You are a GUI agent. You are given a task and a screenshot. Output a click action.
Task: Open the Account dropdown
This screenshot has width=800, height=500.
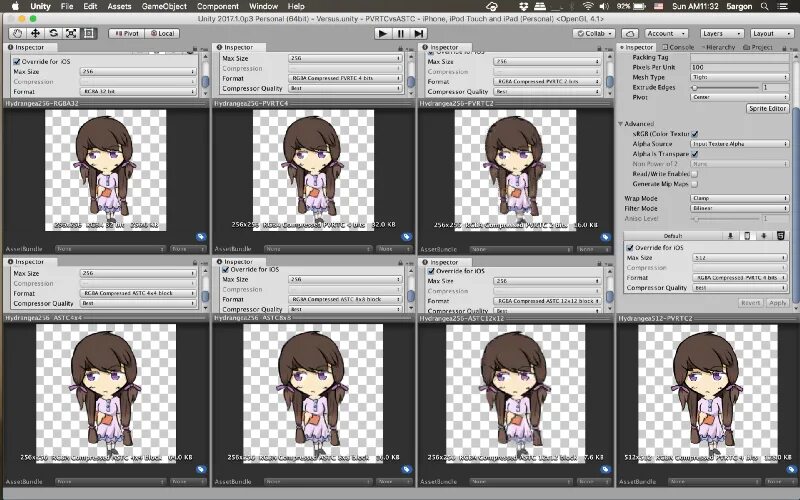[666, 33]
